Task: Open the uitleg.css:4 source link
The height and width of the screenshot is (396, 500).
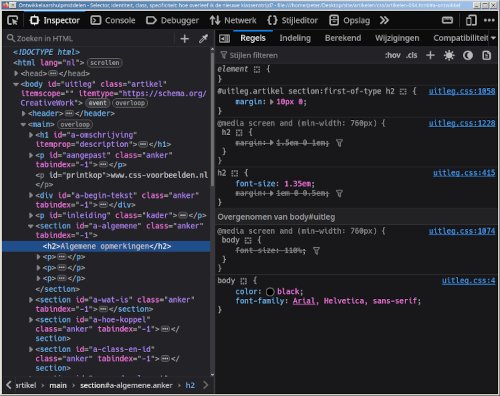Action: coord(468,281)
